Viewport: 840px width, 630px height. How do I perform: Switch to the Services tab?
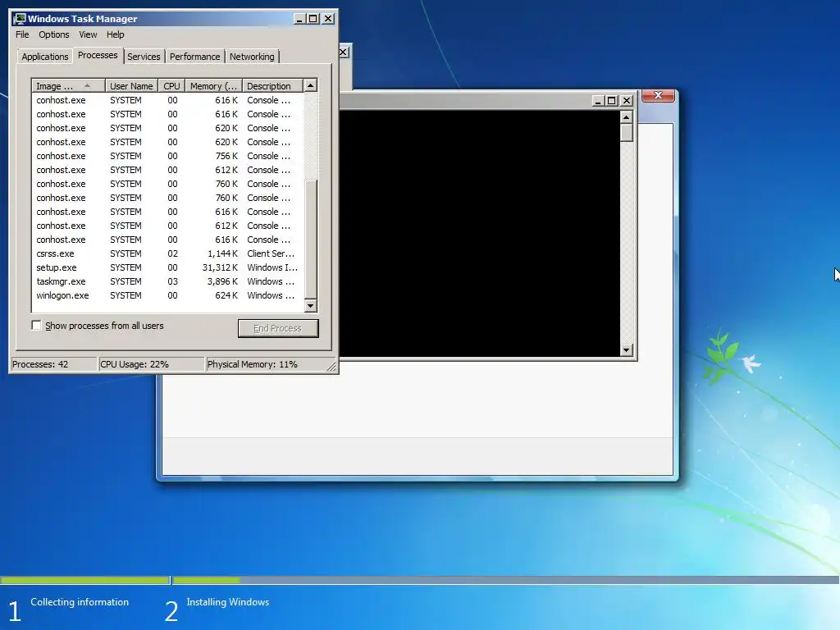tap(144, 57)
